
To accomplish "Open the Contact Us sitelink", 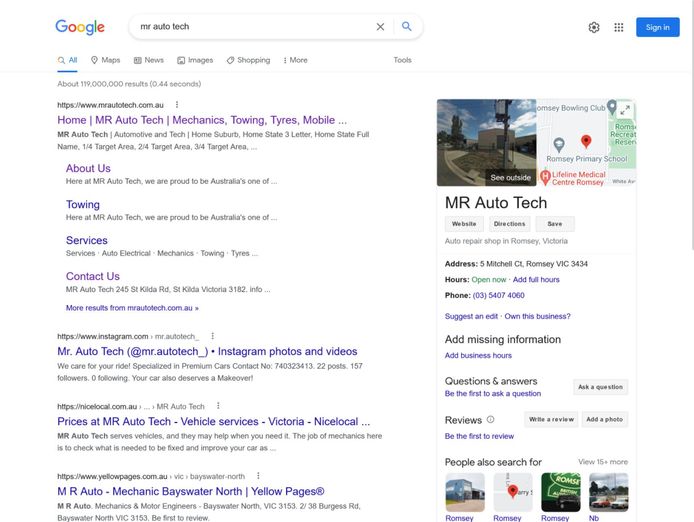I will point(93,276).
